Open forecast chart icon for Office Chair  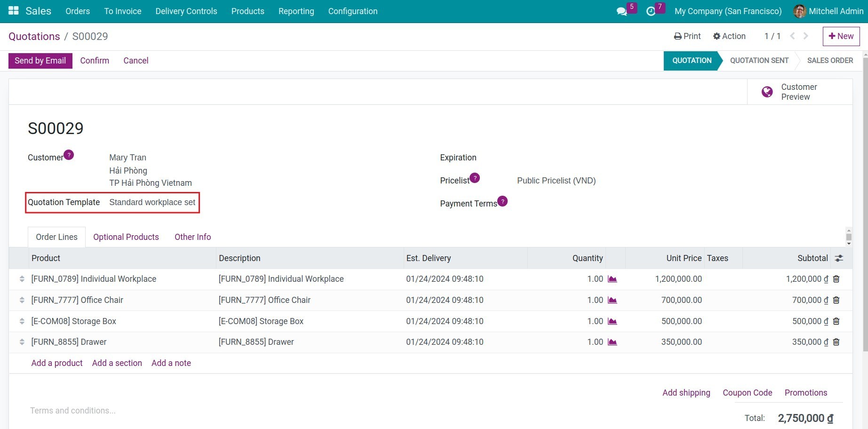[x=612, y=300]
